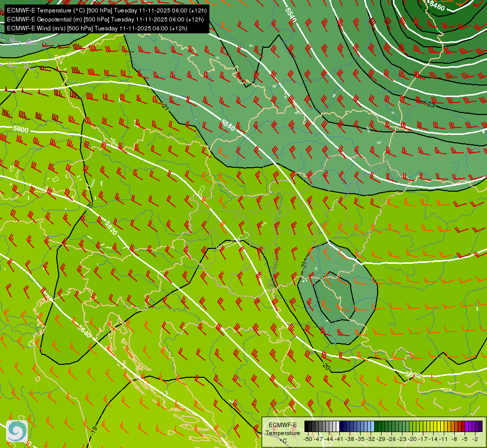
Task: Click the 5460 geopotential contour label
Action: click(437, 6)
